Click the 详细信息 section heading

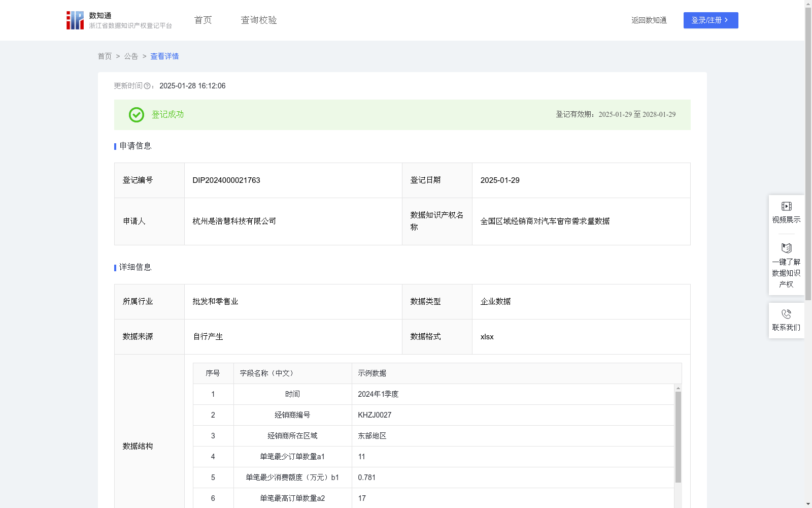point(136,268)
